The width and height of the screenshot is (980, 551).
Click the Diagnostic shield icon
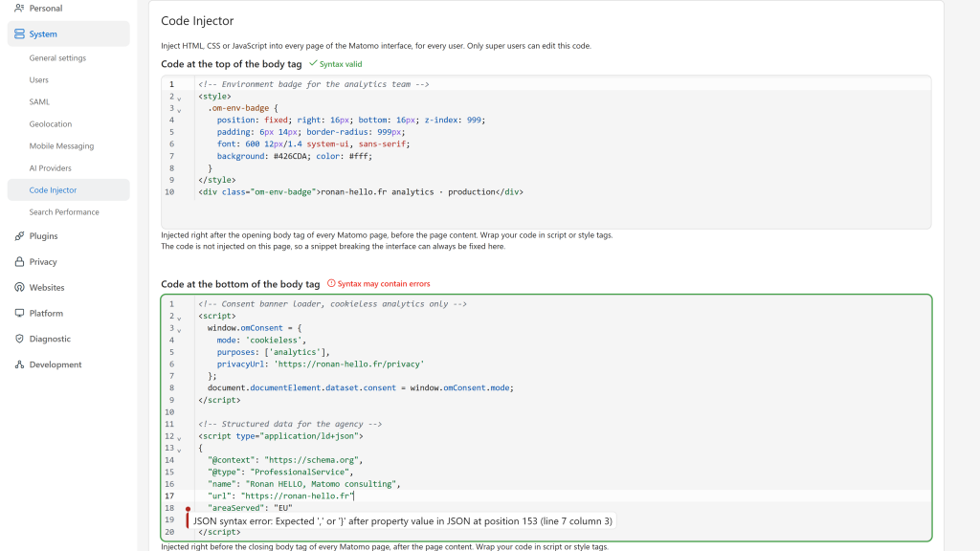pos(19,339)
